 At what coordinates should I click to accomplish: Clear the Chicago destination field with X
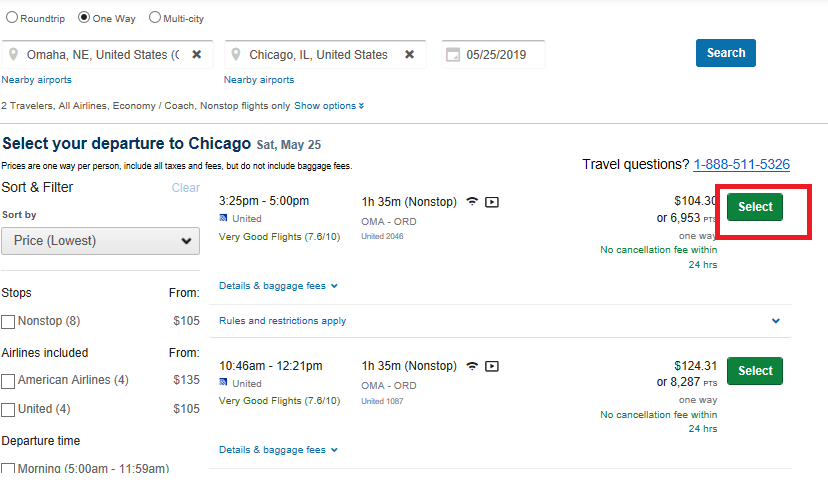pyautogui.click(x=409, y=54)
